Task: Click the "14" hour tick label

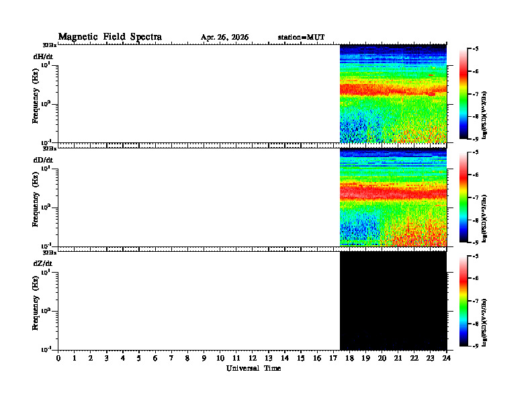Action: coord(285,358)
